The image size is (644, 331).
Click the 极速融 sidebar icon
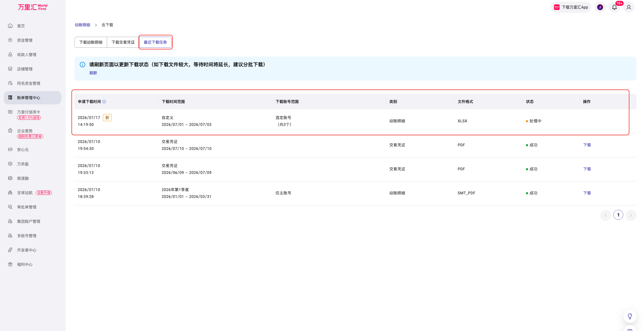tap(10, 178)
